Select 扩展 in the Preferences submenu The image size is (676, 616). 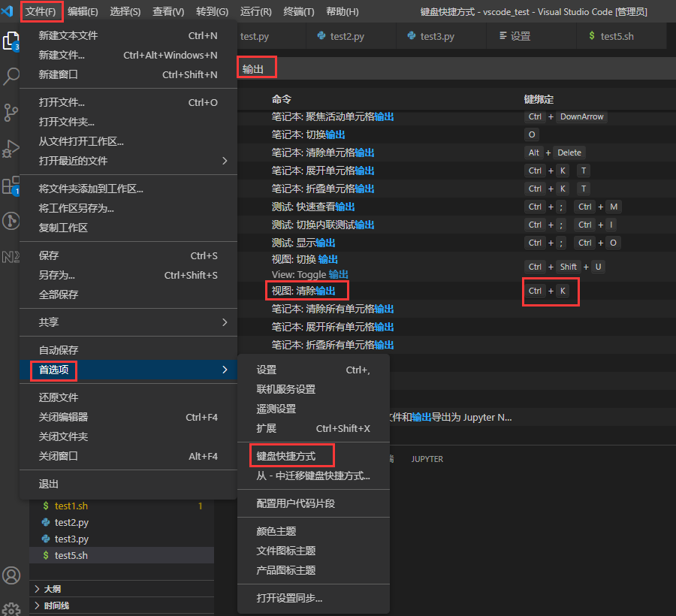313,428
